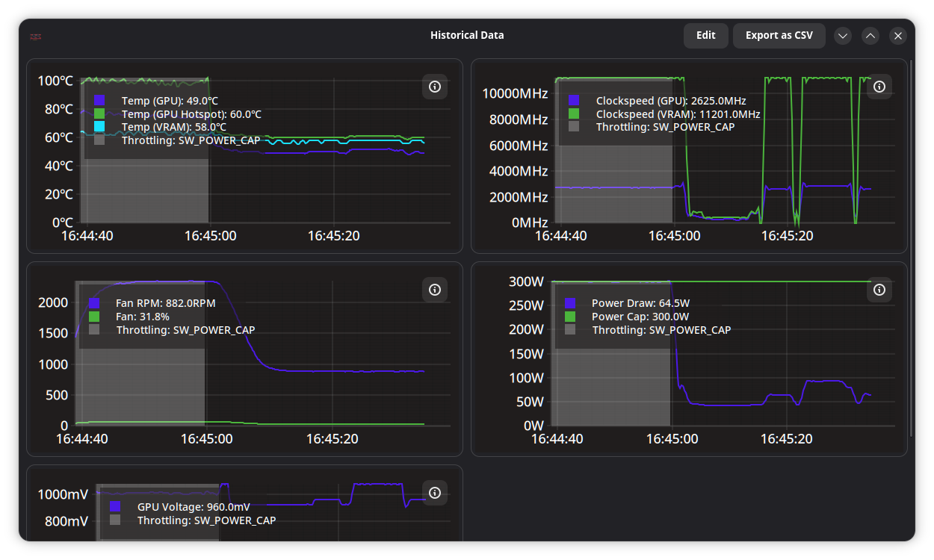Click info icon on clockspeed chart
The width and height of the screenshot is (934, 560).
click(879, 87)
